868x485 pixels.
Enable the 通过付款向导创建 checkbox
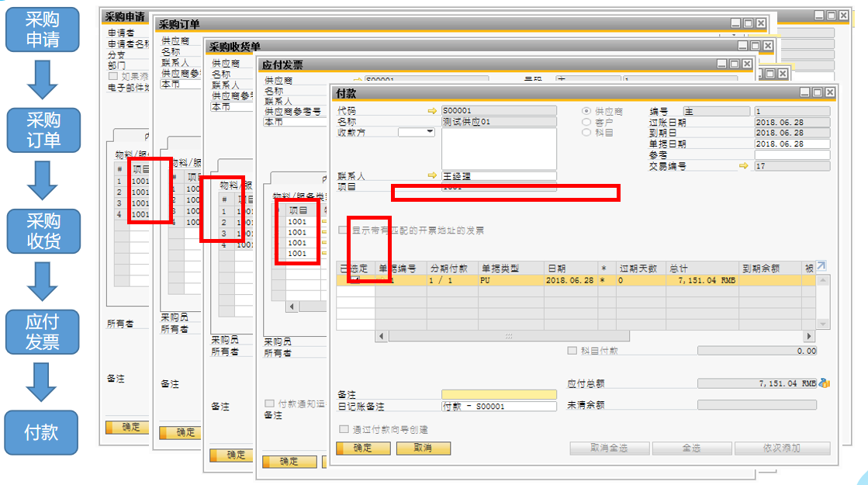pos(344,429)
